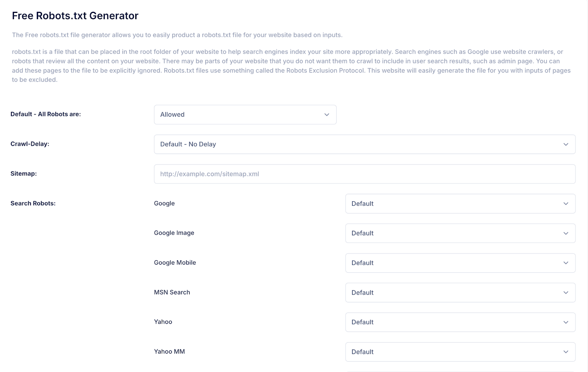Click inside the Sitemap URL field
The image size is (588, 372).
pyautogui.click(x=365, y=174)
